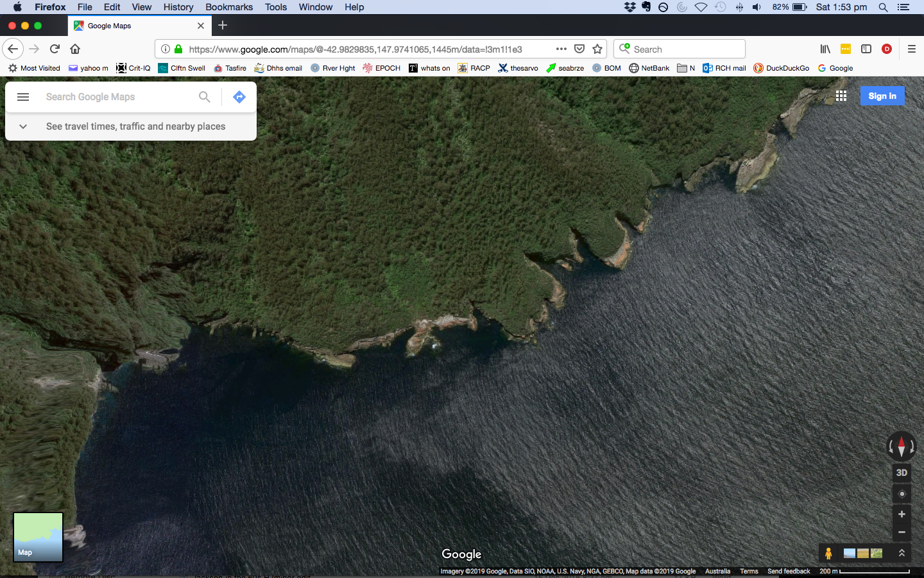Zoom out the map with minus button
Viewport: 924px width, 578px height.
[902, 532]
